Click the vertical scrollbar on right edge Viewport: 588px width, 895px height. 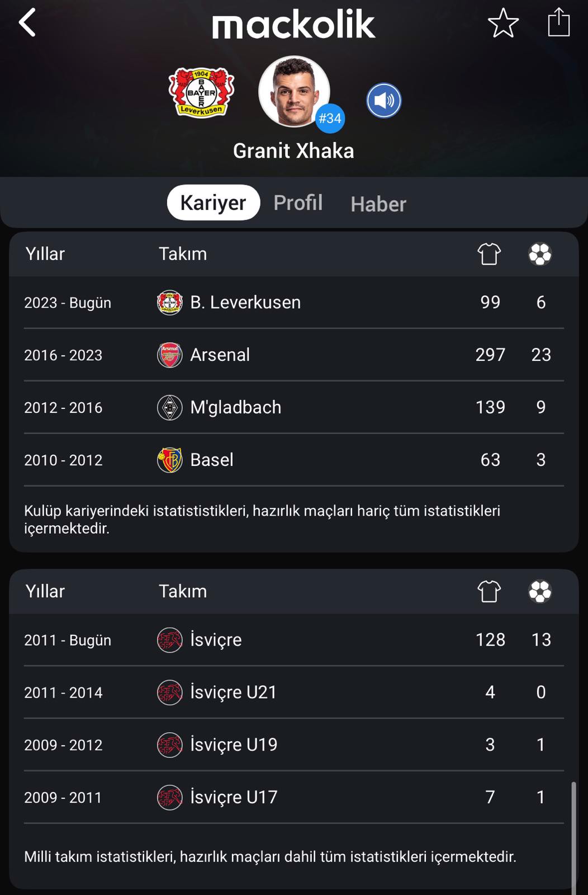[x=573, y=836]
